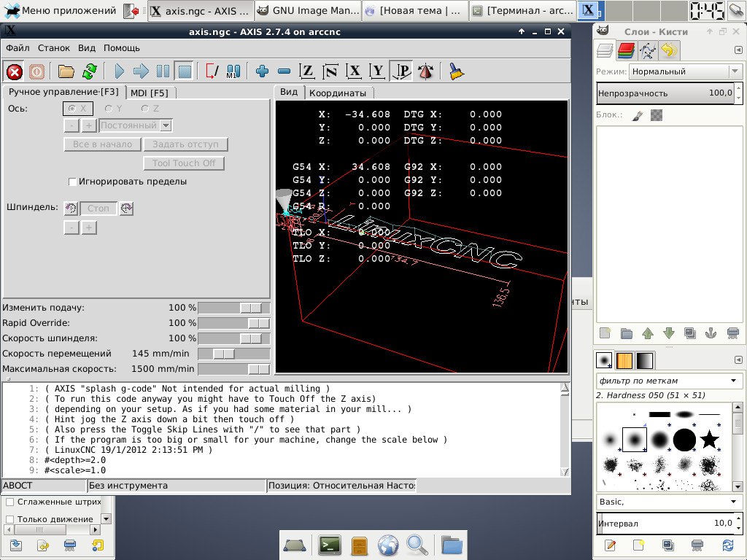The image size is (747, 560).
Task: Open 'фильтр по меткам' brush filter dropdown
Action: coord(732,381)
